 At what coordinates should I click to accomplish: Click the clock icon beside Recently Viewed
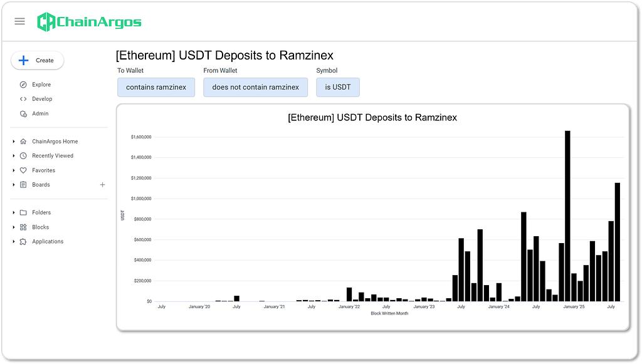click(23, 156)
